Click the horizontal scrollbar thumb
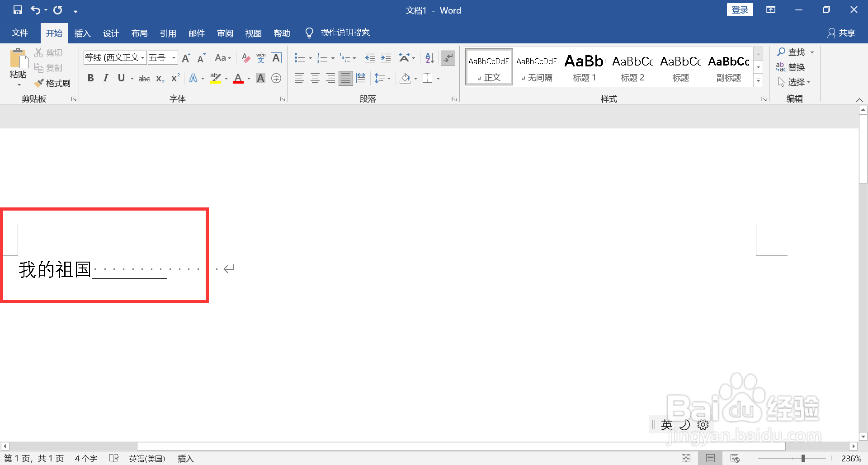 [x=461, y=446]
